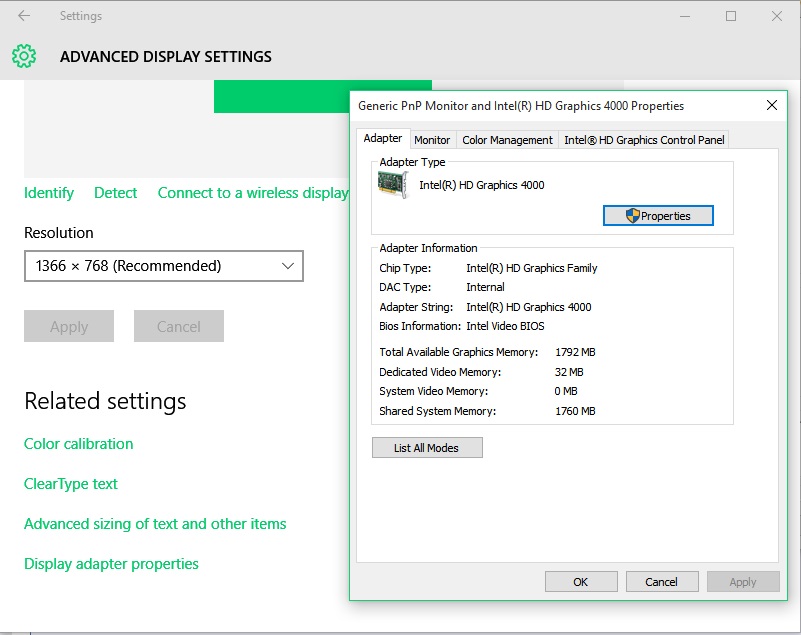801x635 pixels.
Task: Select the Adapter tab
Action: 383,138
